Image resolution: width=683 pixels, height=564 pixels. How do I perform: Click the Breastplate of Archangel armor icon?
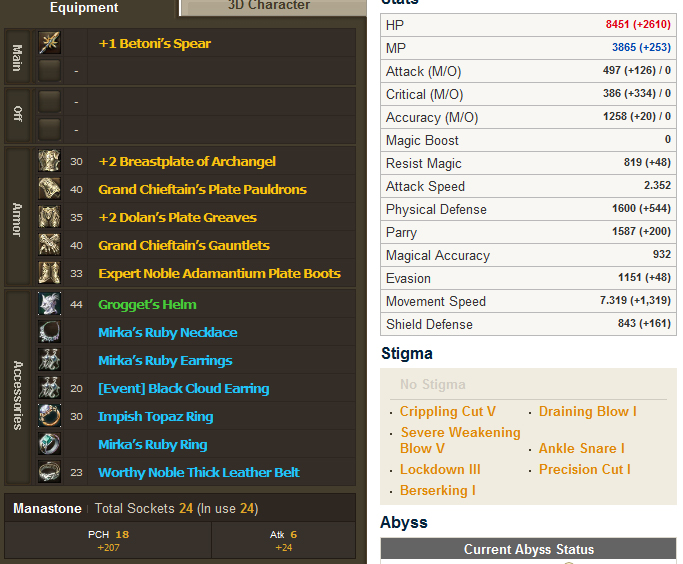click(49, 161)
